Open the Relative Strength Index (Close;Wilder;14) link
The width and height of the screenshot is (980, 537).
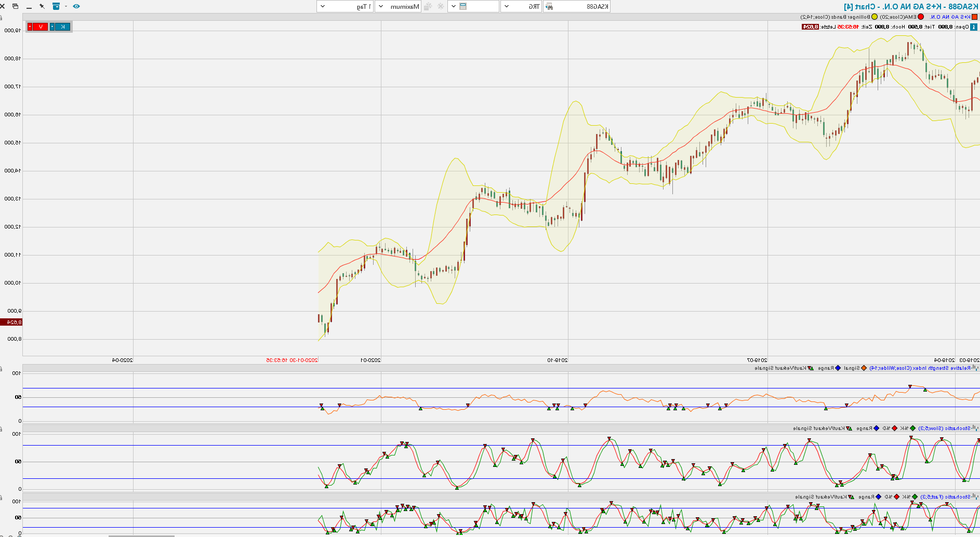[x=920, y=368]
